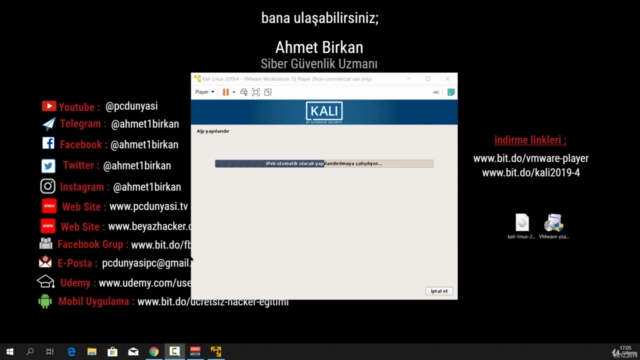The height and width of the screenshot is (360, 640).
Task: Open the Mail app from the taskbar
Action: coord(133,351)
